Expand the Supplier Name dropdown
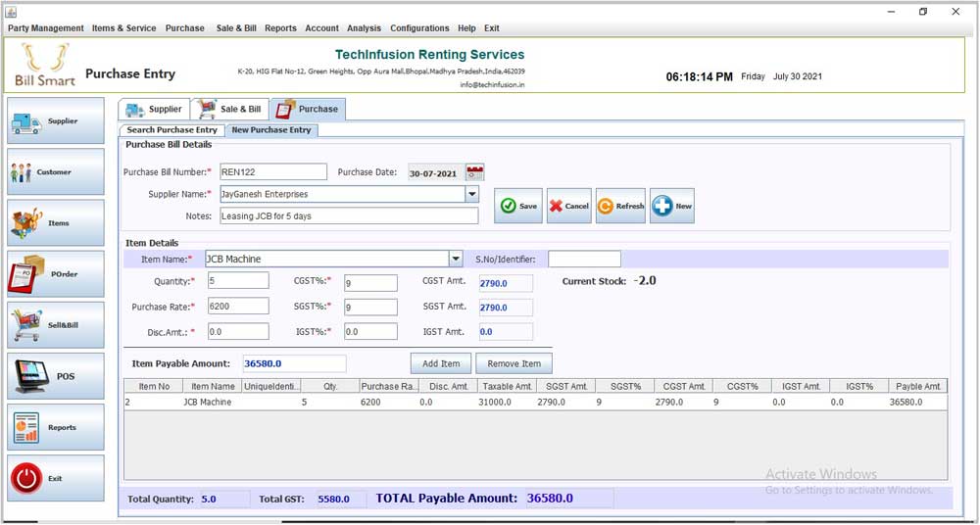This screenshot has width=980, height=525. pyautogui.click(x=472, y=194)
